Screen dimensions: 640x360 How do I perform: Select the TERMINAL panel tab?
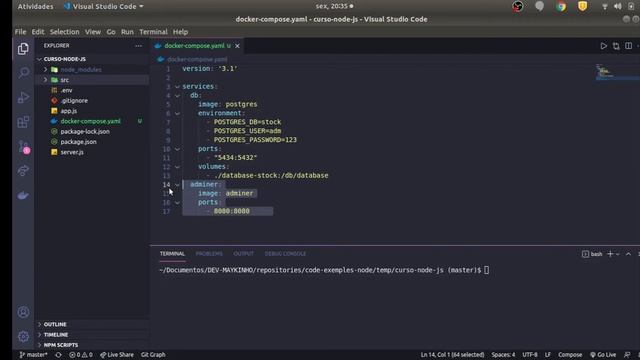(172, 254)
